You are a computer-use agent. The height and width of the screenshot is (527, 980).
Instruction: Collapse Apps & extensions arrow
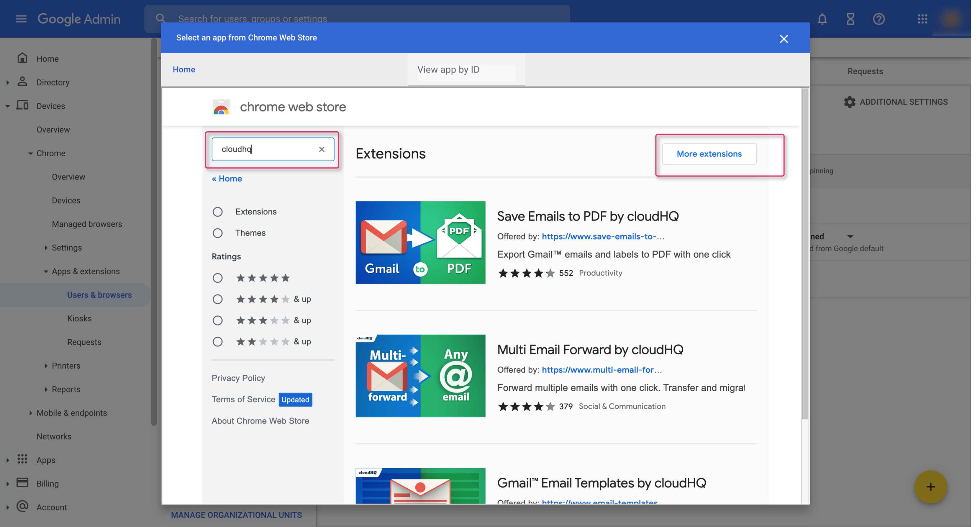(46, 271)
